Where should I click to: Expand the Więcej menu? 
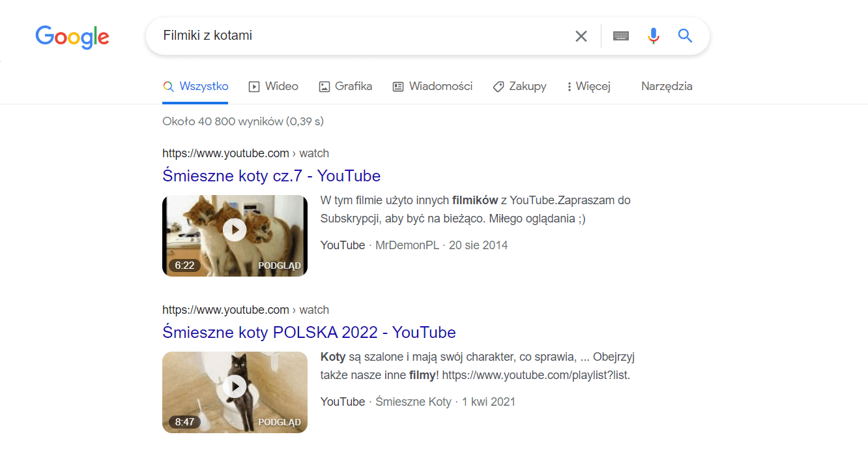click(588, 86)
